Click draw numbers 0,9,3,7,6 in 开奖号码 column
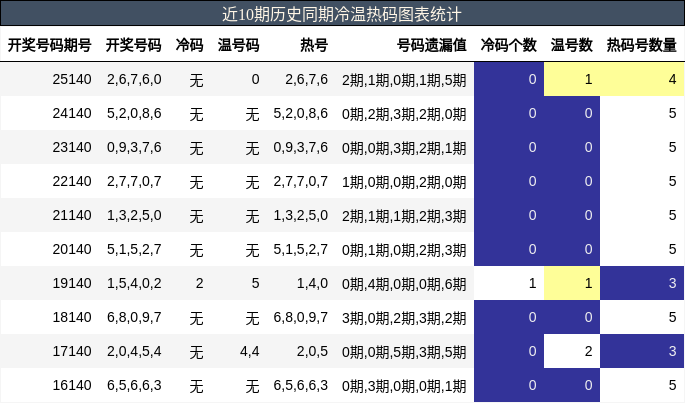The image size is (685, 403). coord(134,147)
